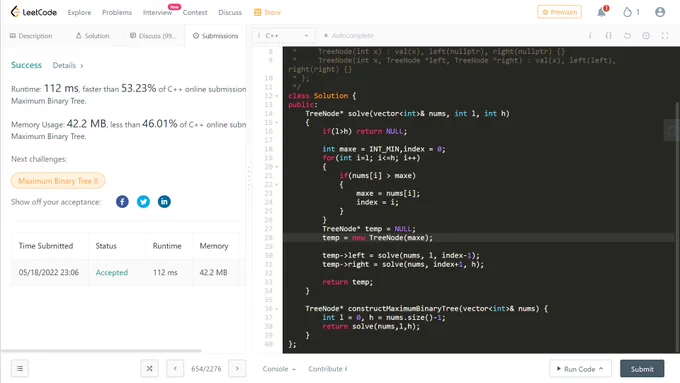Screen dimensions: 680x383
Task: Share acceptance on Twitter
Action: pyautogui.click(x=143, y=202)
